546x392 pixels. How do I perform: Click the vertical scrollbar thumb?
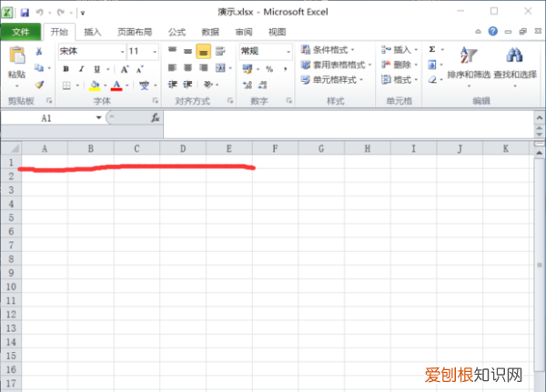coord(540,265)
